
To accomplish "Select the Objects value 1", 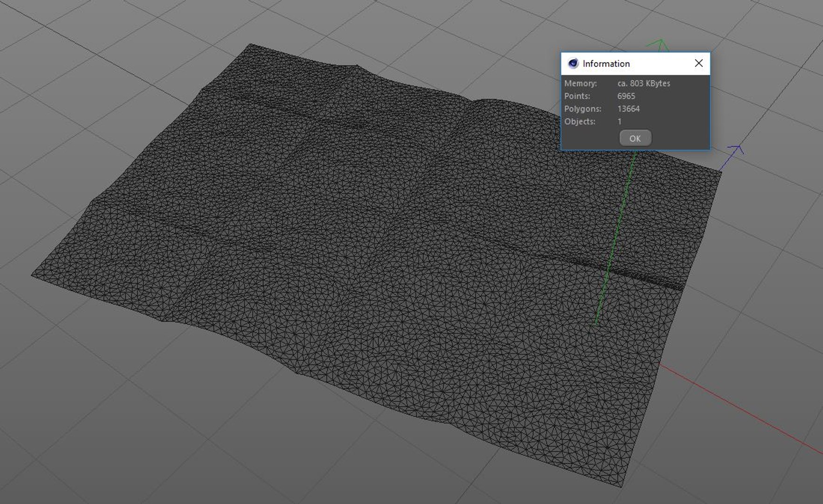I will [619, 121].
